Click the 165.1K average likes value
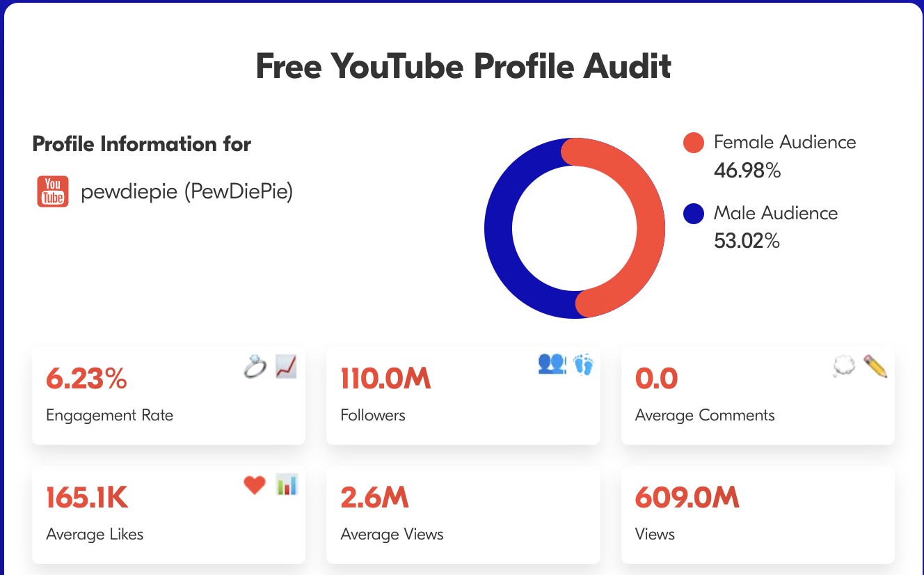Screen dimensions: 924x575 click(x=88, y=498)
